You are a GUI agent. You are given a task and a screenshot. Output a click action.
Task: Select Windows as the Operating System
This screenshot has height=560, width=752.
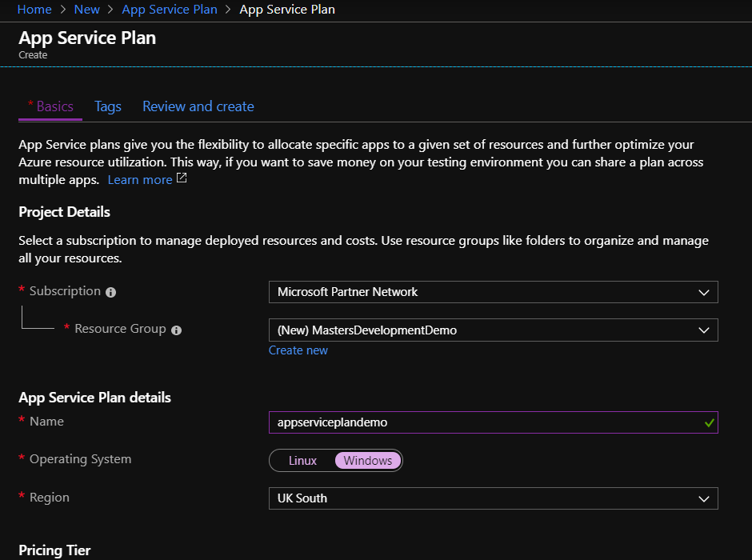[368, 460]
